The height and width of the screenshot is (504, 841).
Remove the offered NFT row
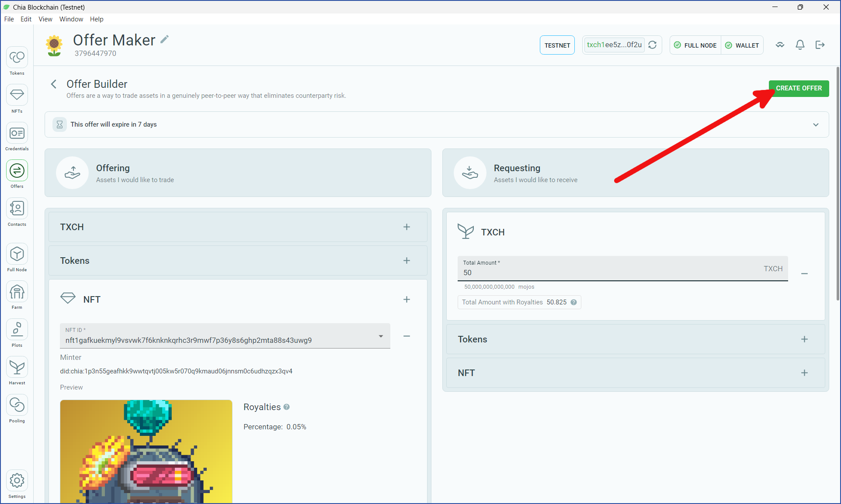point(407,336)
